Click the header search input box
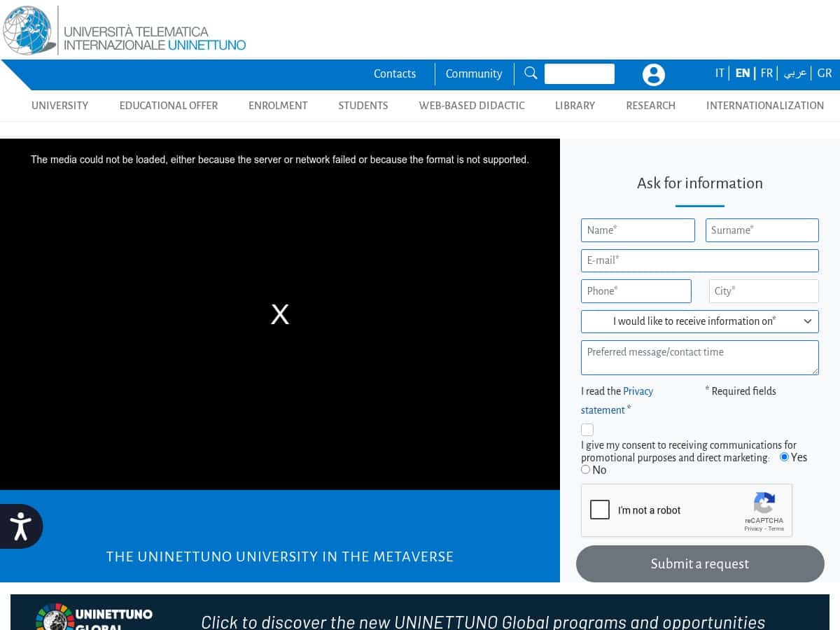Image resolution: width=840 pixels, height=630 pixels. tap(580, 73)
